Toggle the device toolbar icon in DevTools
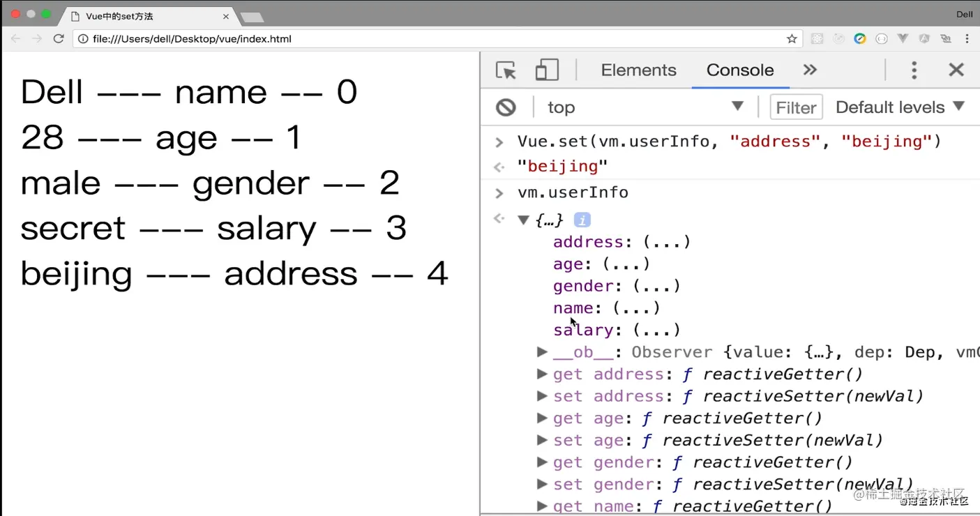 (x=547, y=70)
